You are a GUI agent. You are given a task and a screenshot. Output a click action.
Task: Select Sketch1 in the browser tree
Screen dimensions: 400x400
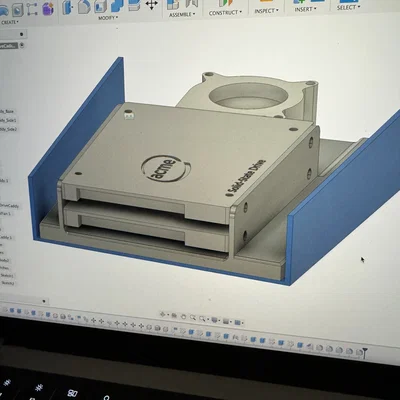[x=7, y=276]
